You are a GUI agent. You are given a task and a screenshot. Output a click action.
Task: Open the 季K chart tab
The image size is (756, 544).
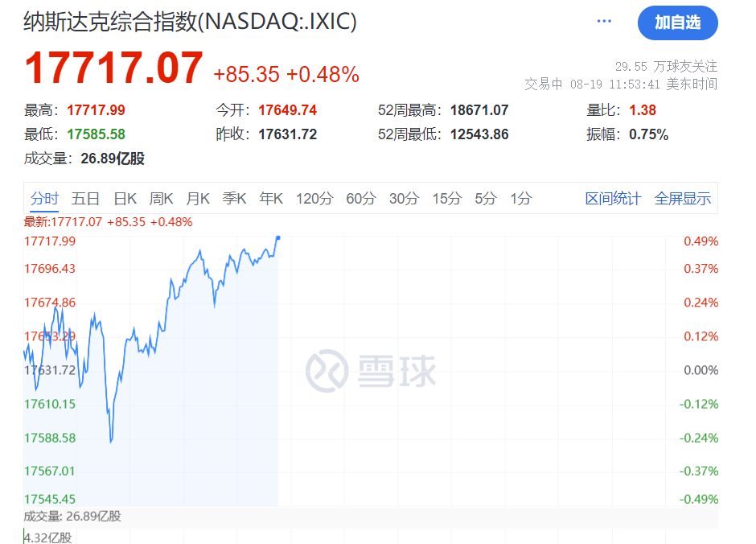coord(234,198)
